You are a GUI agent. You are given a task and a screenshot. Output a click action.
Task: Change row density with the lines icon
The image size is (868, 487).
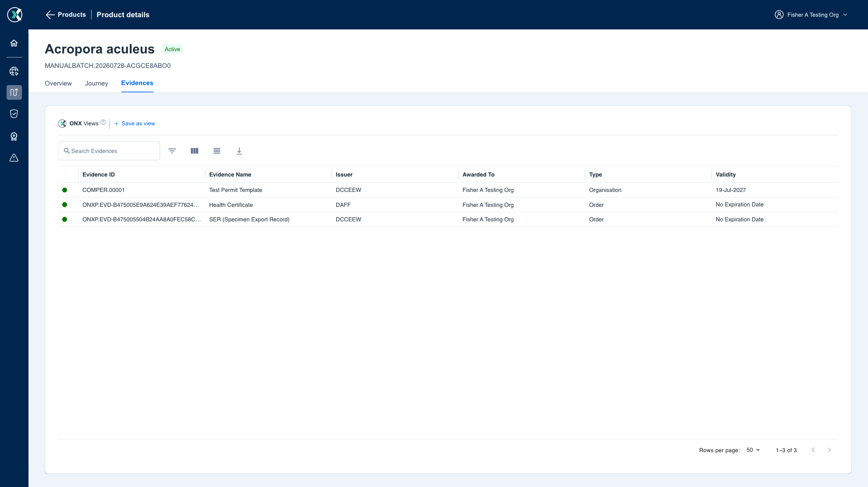[217, 151]
